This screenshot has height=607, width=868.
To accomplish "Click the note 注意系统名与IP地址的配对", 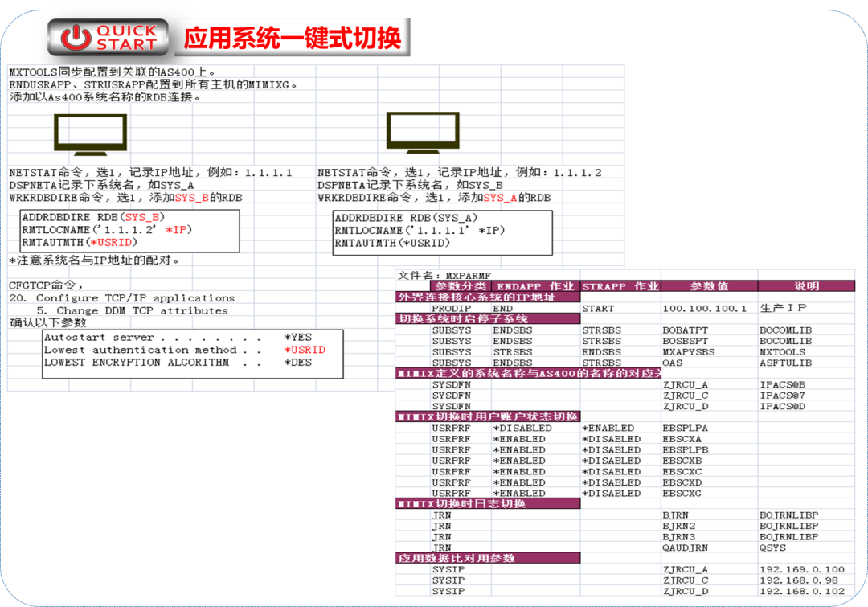I will click(94, 260).
